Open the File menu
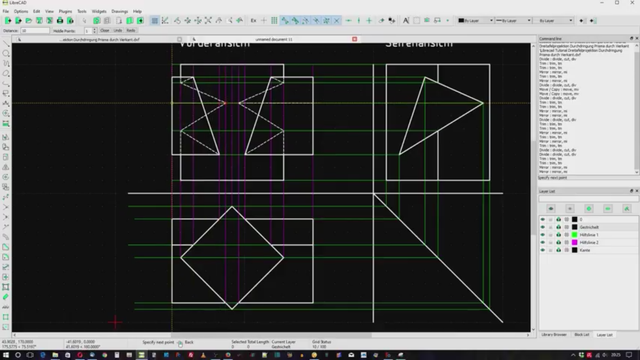This screenshot has height=360, width=640. (6, 11)
